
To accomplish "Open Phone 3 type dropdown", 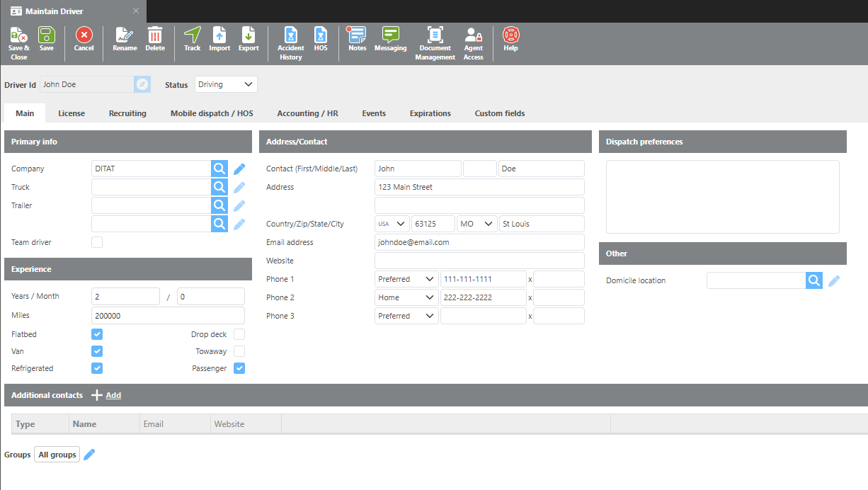I will coord(406,316).
